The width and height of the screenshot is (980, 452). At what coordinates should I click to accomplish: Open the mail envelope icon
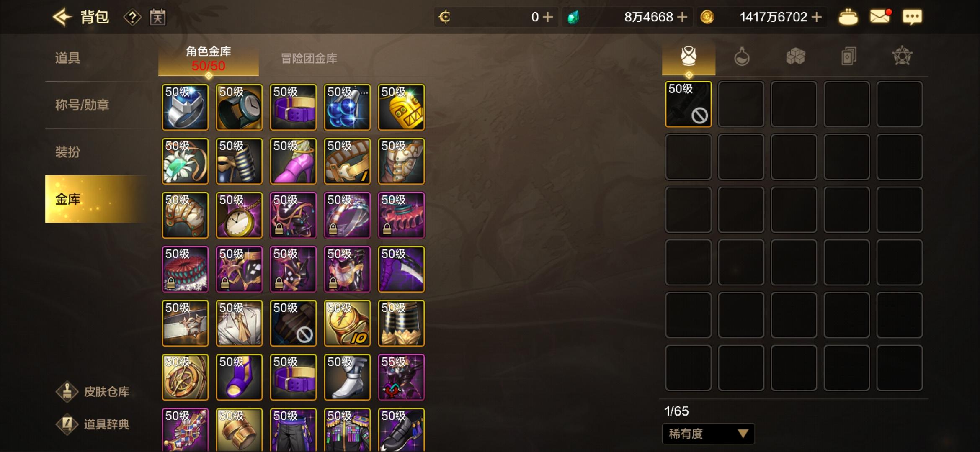(x=880, y=17)
